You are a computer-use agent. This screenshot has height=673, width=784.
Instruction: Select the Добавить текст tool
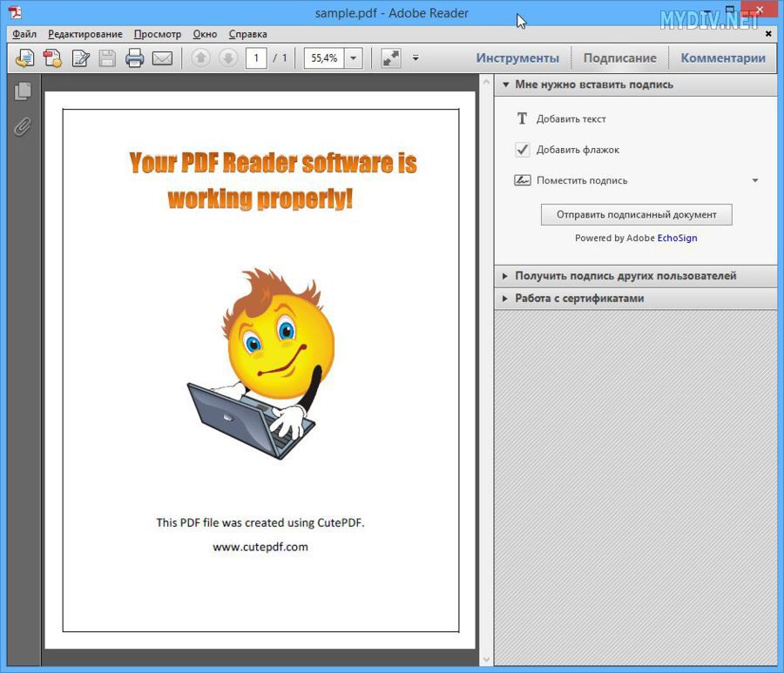click(x=561, y=119)
